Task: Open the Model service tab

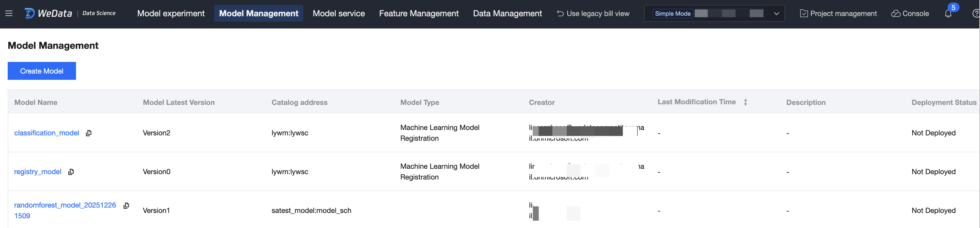Action: tap(339, 13)
